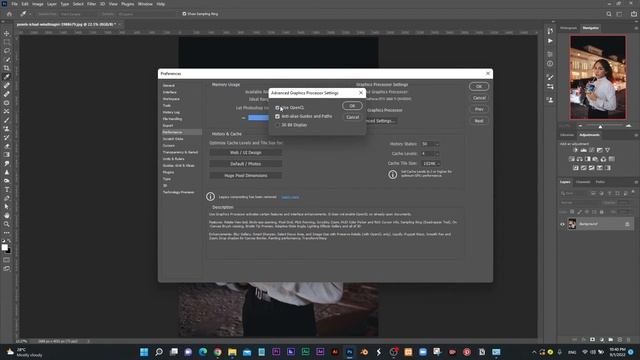Viewport: 640px width, 360px height.
Task: Select the Rectangular Marquee tool
Action: tap(7, 42)
